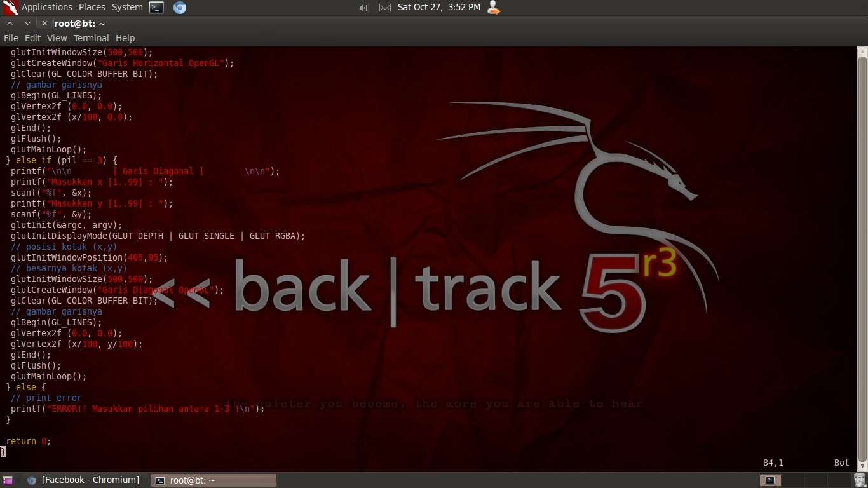Open the Applications menu

(x=46, y=7)
